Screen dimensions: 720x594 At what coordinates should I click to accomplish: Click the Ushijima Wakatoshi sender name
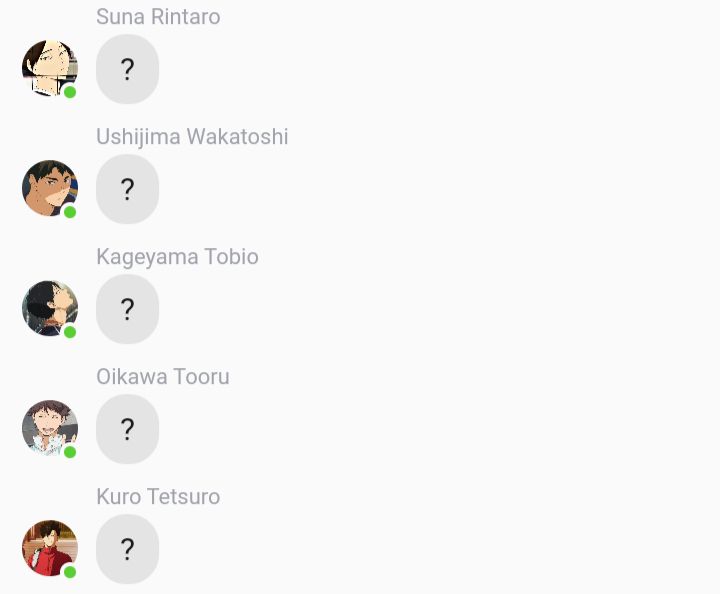[192, 137]
